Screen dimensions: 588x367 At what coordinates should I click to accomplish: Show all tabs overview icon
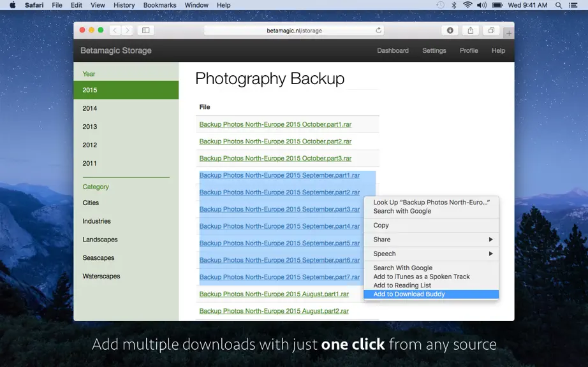point(491,31)
